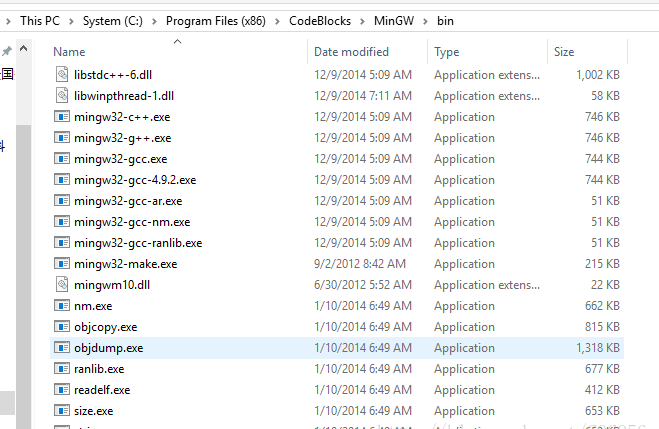659x429 pixels.
Task: Expand the chevron after Program Files (x86)
Action: pyautogui.click(x=277, y=21)
